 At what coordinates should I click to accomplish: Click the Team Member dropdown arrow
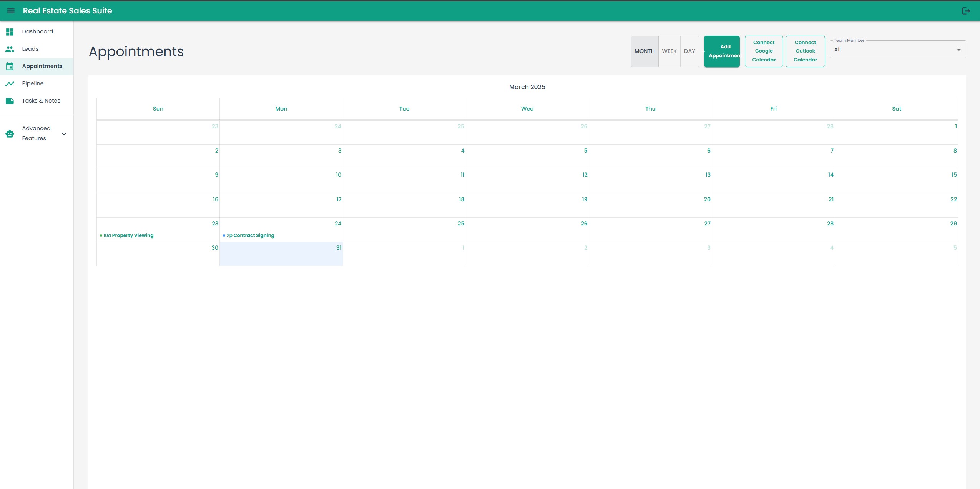coord(958,50)
